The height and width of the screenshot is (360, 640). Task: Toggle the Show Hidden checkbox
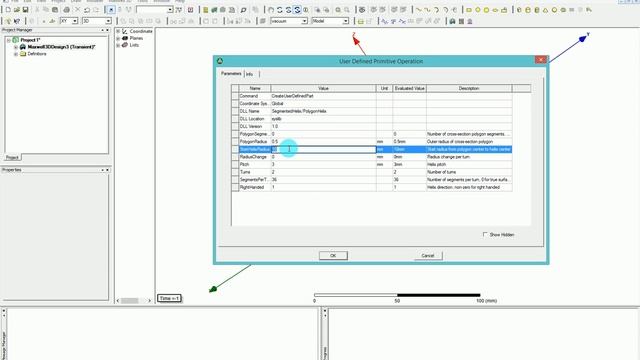(485, 234)
